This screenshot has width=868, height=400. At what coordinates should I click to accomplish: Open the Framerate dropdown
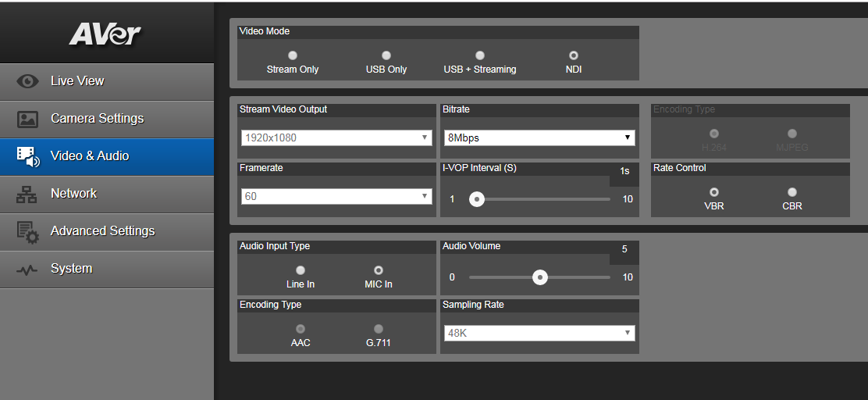(x=336, y=196)
